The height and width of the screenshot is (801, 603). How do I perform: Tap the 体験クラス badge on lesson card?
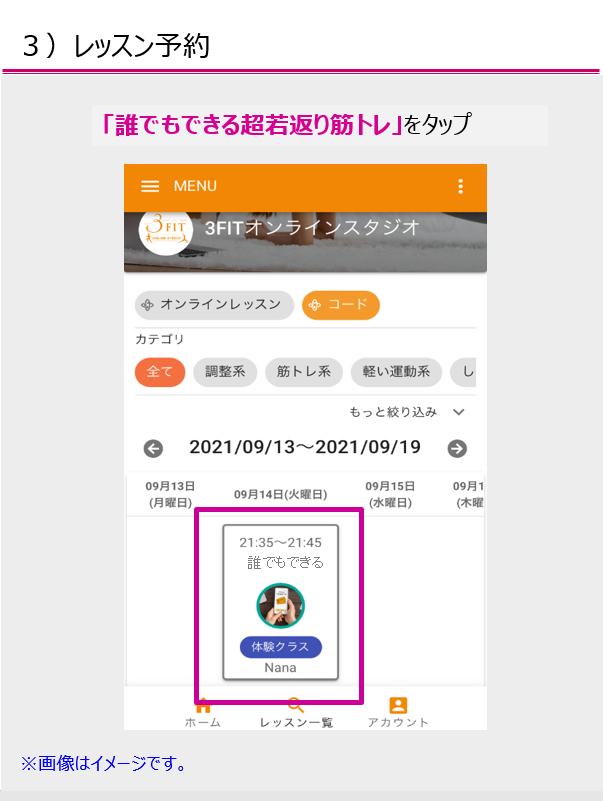click(x=281, y=647)
